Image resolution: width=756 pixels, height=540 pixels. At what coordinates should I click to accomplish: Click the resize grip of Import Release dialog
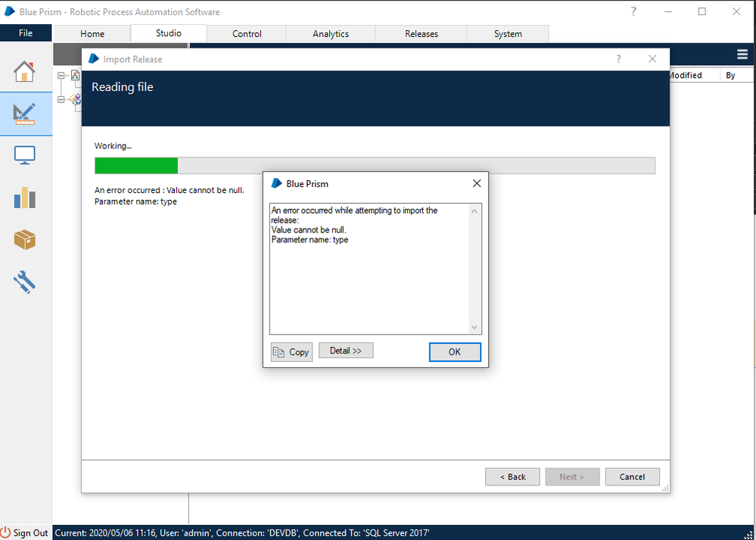pyautogui.click(x=665, y=488)
